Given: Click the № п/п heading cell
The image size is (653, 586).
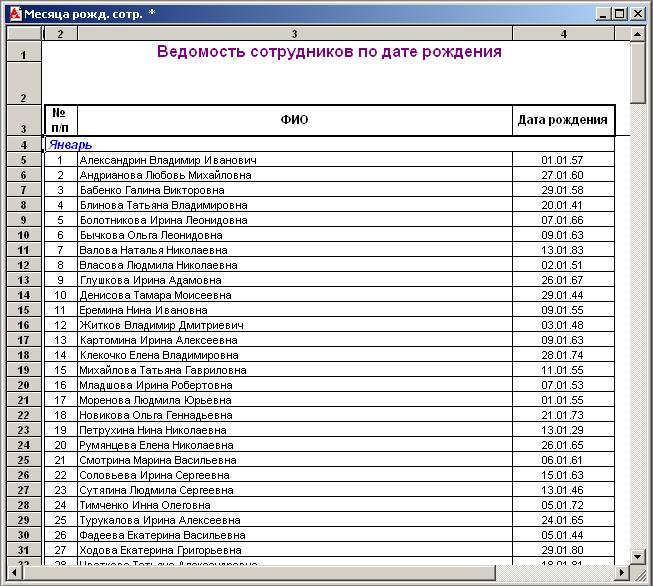Looking at the screenshot, I should tap(60, 120).
